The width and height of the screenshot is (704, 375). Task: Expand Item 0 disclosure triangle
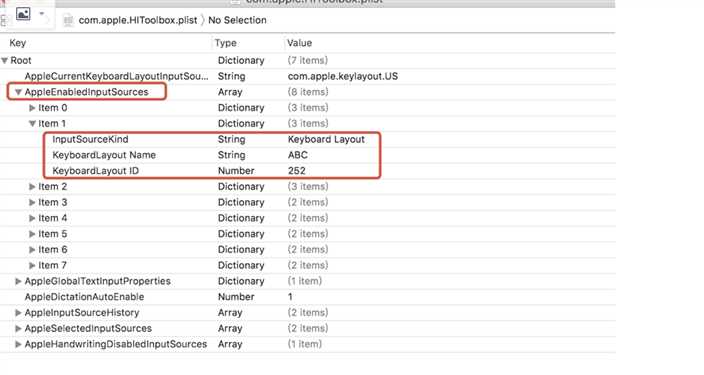click(32, 108)
